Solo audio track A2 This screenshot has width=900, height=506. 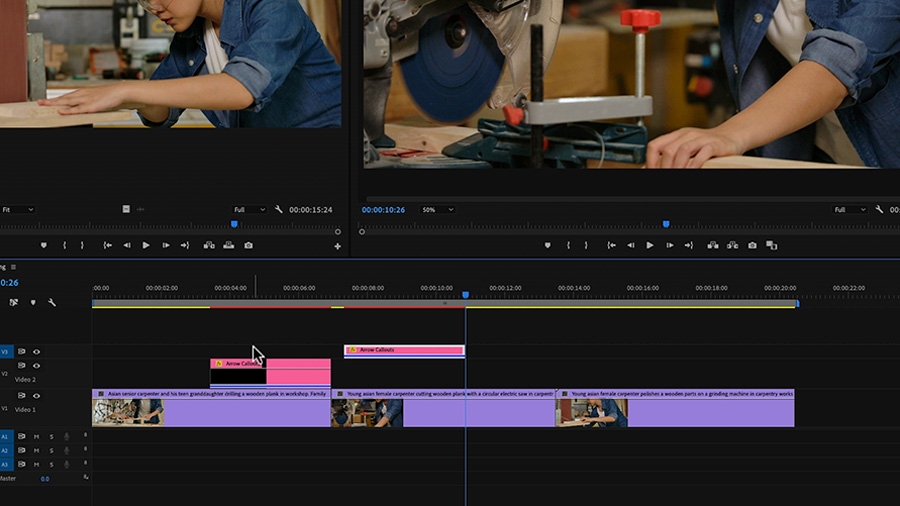click(x=51, y=451)
